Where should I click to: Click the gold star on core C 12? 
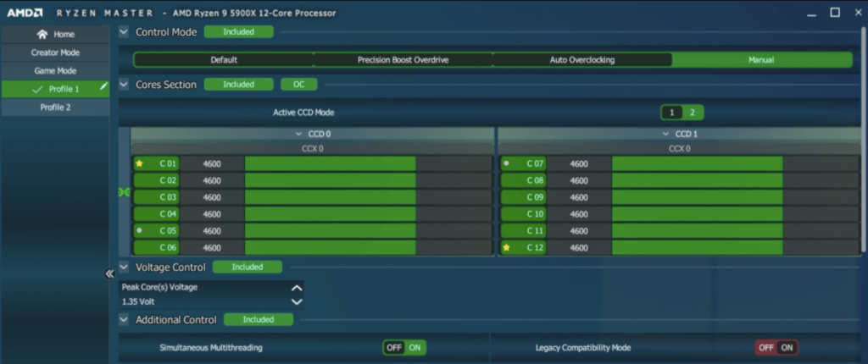(x=507, y=248)
